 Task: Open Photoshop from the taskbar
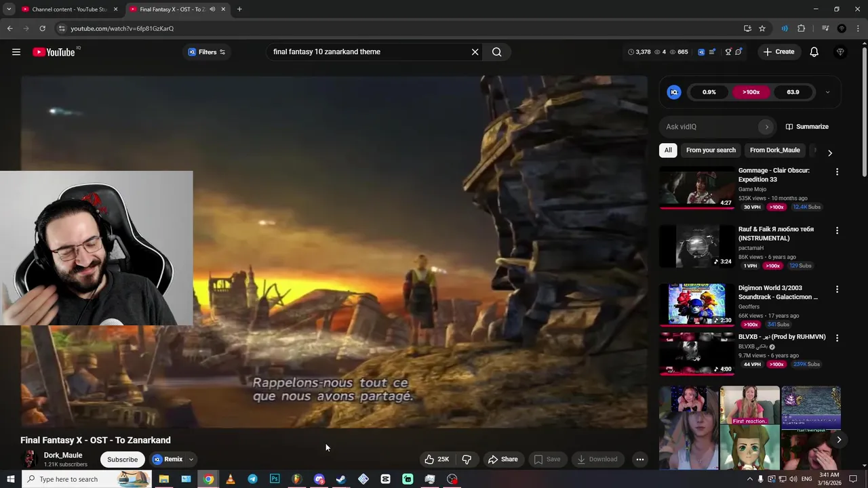coord(275,479)
